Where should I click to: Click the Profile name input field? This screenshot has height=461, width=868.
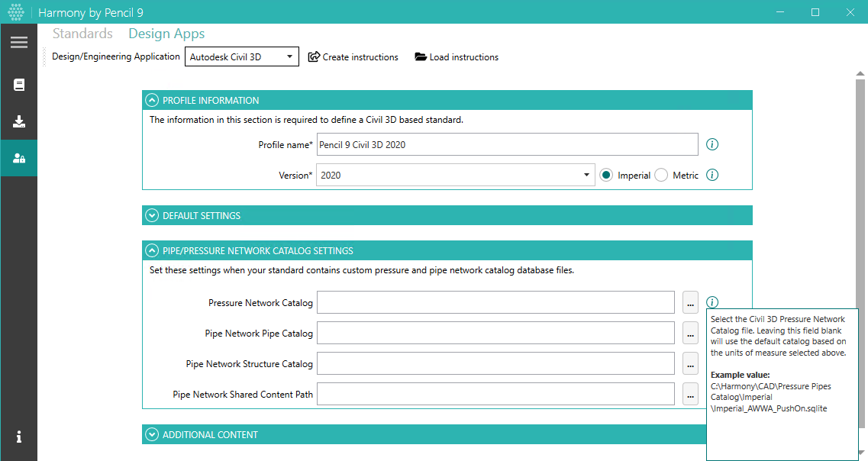tap(507, 144)
